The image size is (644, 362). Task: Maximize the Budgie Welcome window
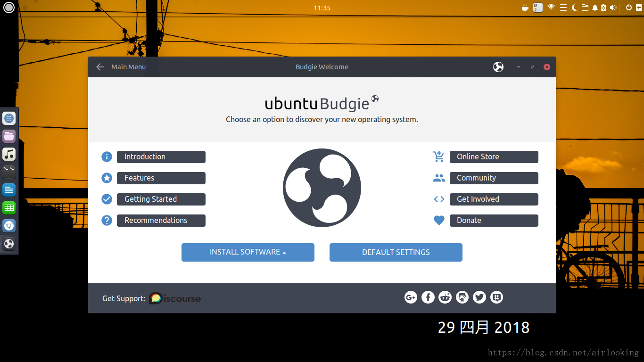click(x=533, y=67)
